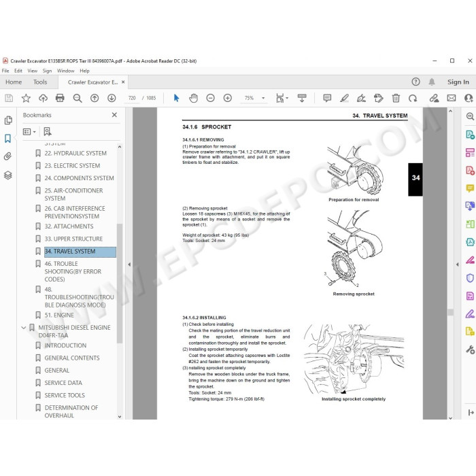This screenshot has height=476, width=476.
Task: Open the Export PDF tool in right pane
Action: tap(470, 135)
